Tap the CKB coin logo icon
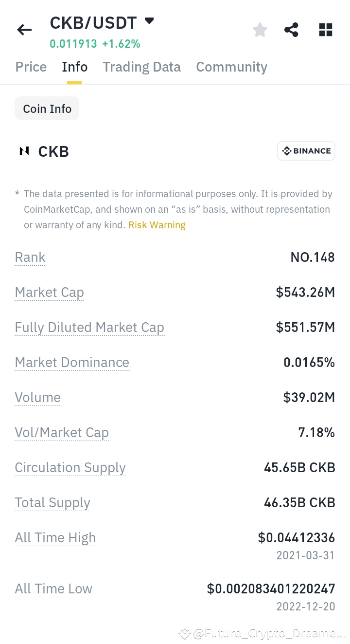 pyautogui.click(x=24, y=151)
